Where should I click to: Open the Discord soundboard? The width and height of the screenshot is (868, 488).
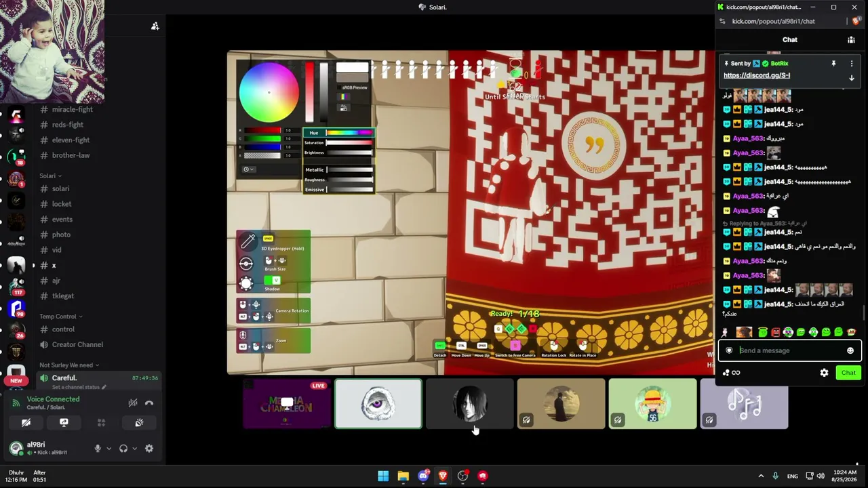pyautogui.click(x=139, y=422)
